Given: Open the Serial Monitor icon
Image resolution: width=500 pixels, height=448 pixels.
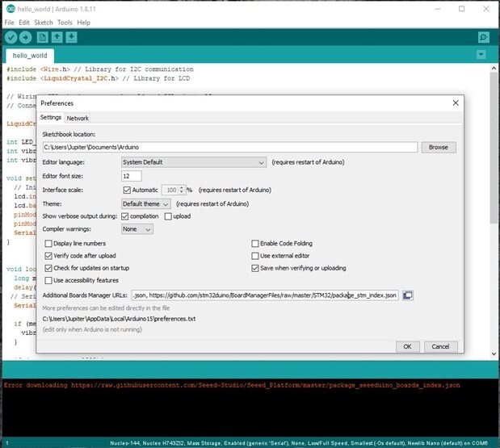Looking at the screenshot, I should pyautogui.click(x=483, y=37).
